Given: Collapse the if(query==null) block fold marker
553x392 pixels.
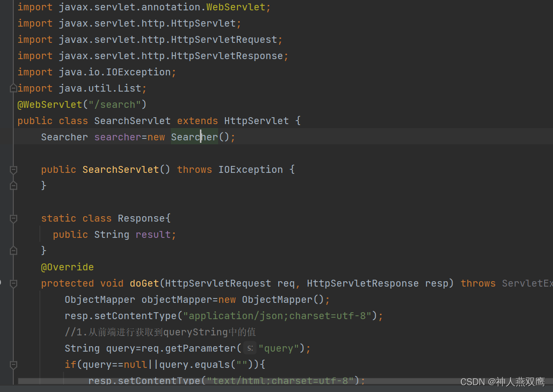Looking at the screenshot, I should click(x=13, y=365).
